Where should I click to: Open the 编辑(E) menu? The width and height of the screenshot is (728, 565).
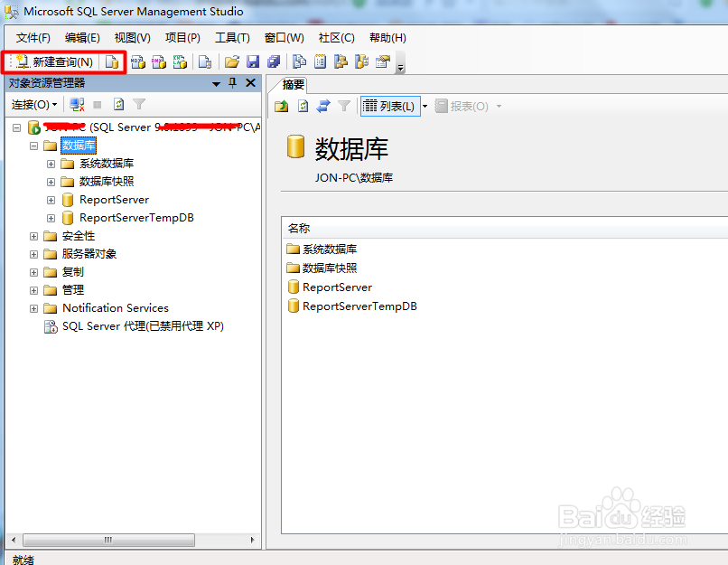[82, 38]
